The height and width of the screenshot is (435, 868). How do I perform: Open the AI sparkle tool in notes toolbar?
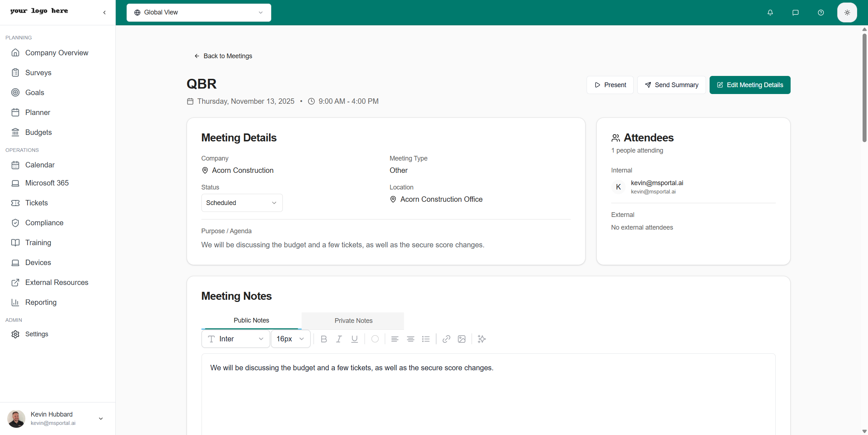click(x=481, y=339)
